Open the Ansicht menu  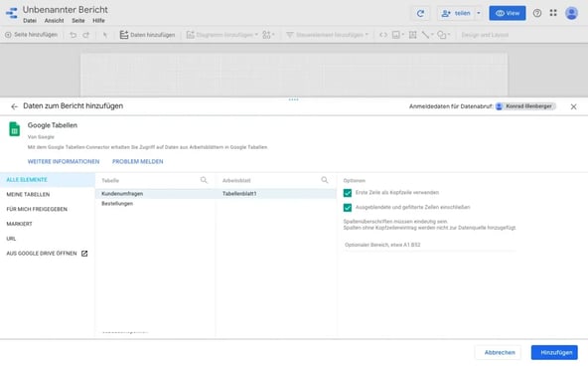pyautogui.click(x=54, y=21)
